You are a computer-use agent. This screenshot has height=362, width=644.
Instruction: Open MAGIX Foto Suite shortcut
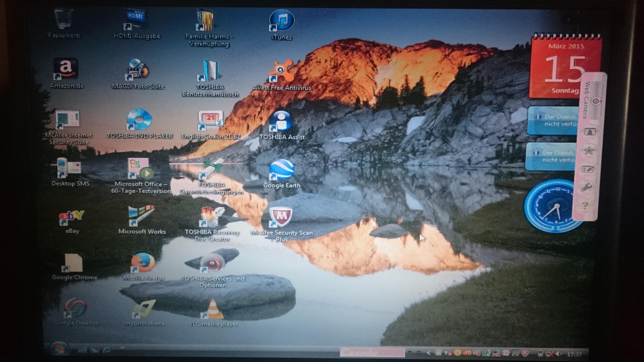137,70
